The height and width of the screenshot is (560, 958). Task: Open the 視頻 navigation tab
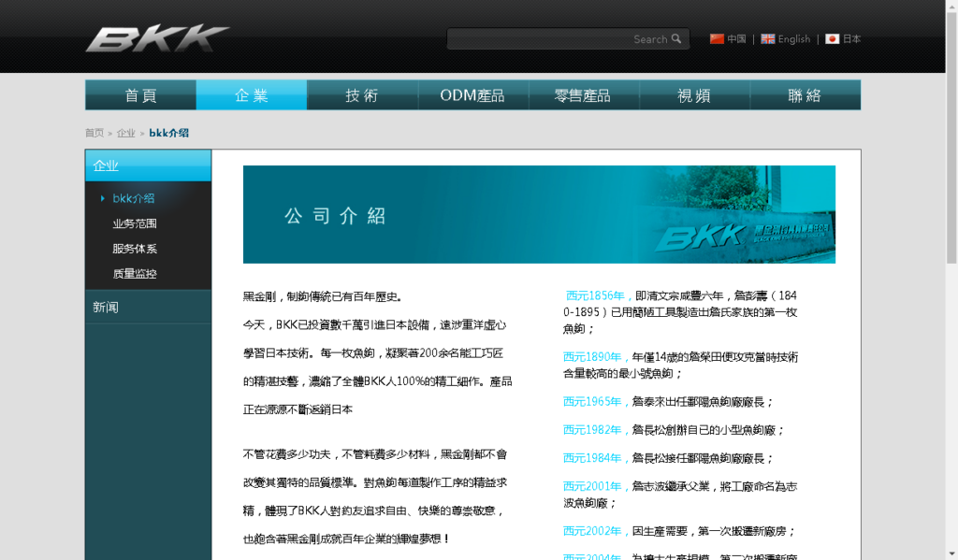[694, 95]
